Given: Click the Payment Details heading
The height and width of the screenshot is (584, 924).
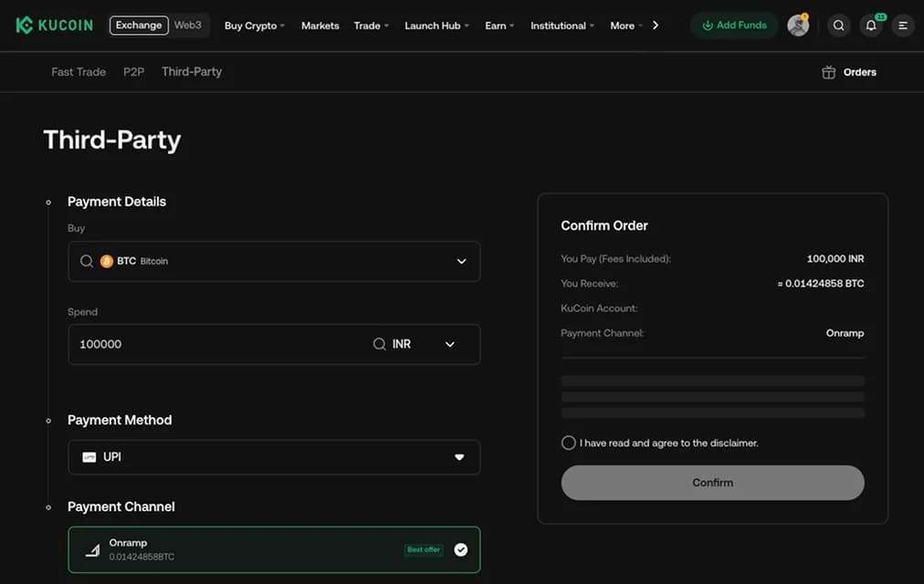Looking at the screenshot, I should [117, 202].
